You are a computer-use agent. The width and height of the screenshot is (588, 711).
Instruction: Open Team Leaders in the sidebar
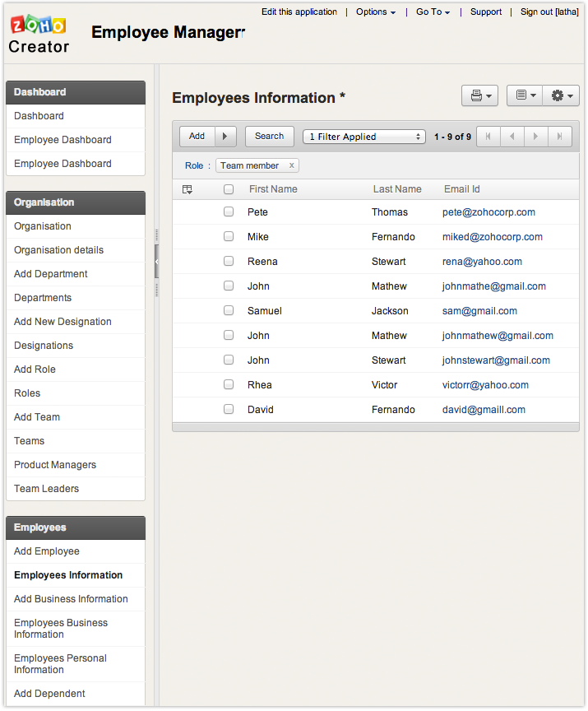pyautogui.click(x=47, y=489)
